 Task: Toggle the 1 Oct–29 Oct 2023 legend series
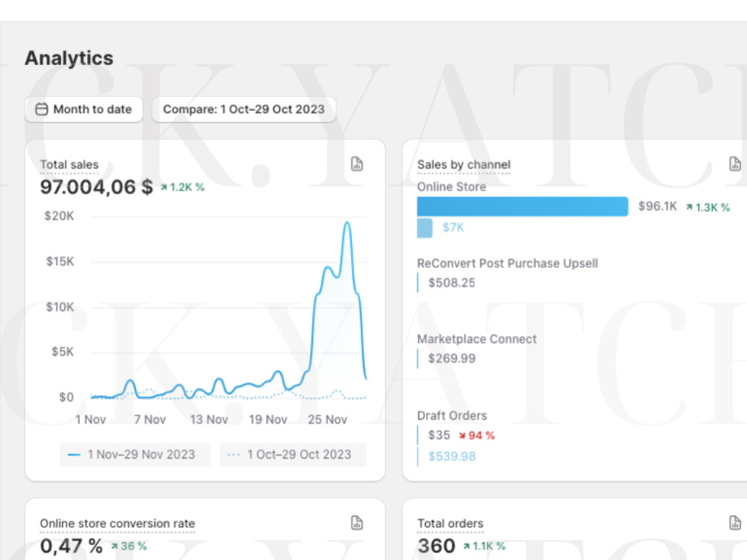point(294,455)
